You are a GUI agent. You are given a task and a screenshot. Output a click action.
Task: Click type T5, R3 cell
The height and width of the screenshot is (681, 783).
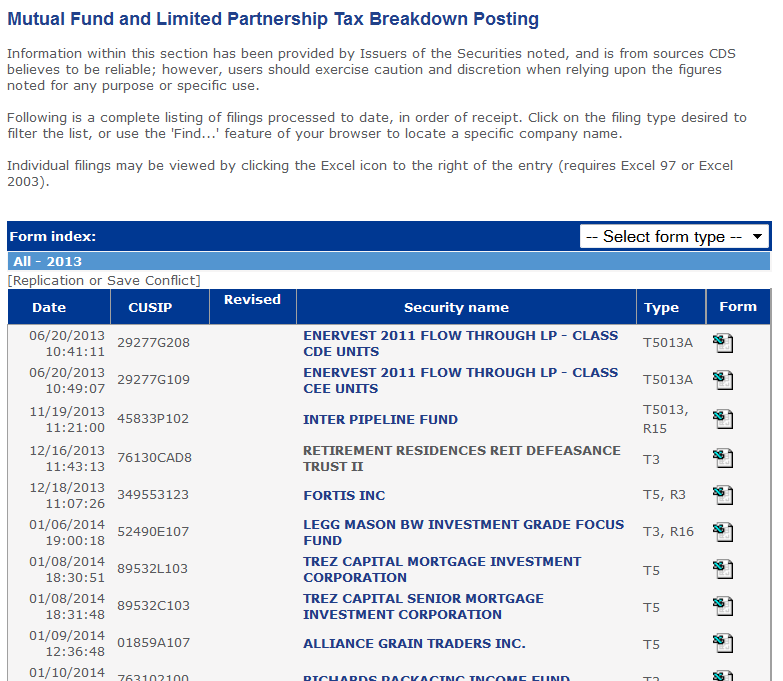click(664, 494)
